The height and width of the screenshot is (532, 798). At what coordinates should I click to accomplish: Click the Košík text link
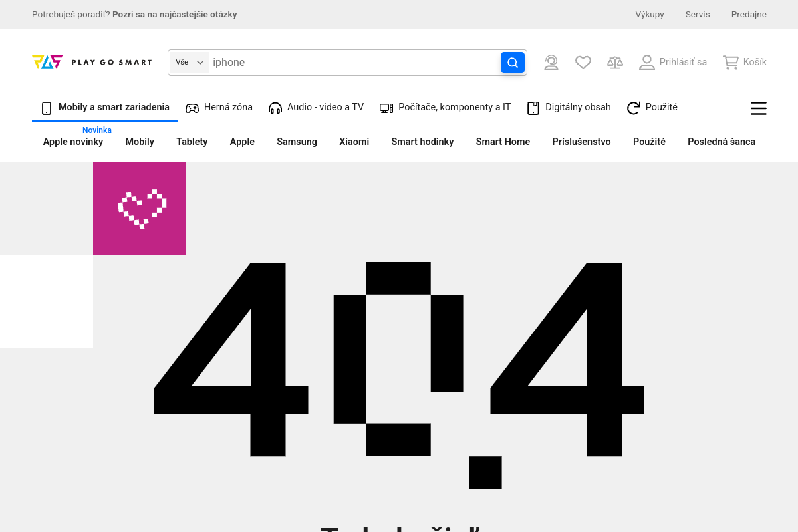755,63
